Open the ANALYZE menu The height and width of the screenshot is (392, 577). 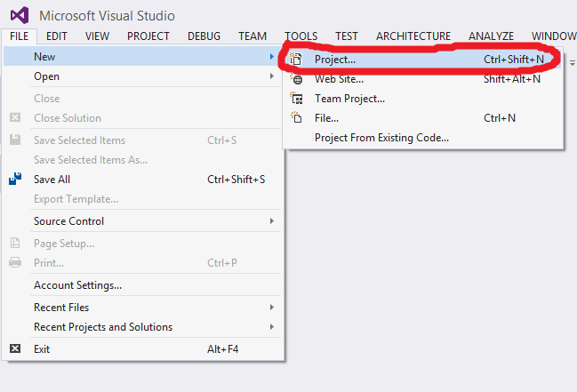point(492,36)
